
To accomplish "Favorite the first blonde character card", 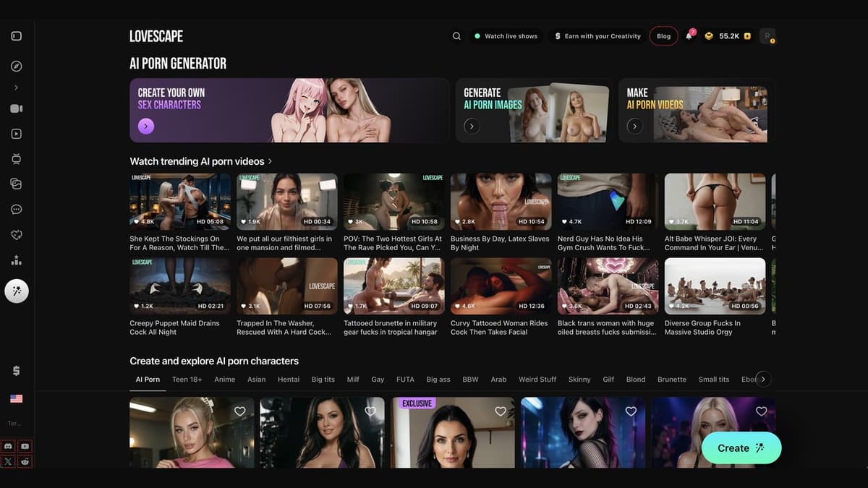I will (x=240, y=411).
